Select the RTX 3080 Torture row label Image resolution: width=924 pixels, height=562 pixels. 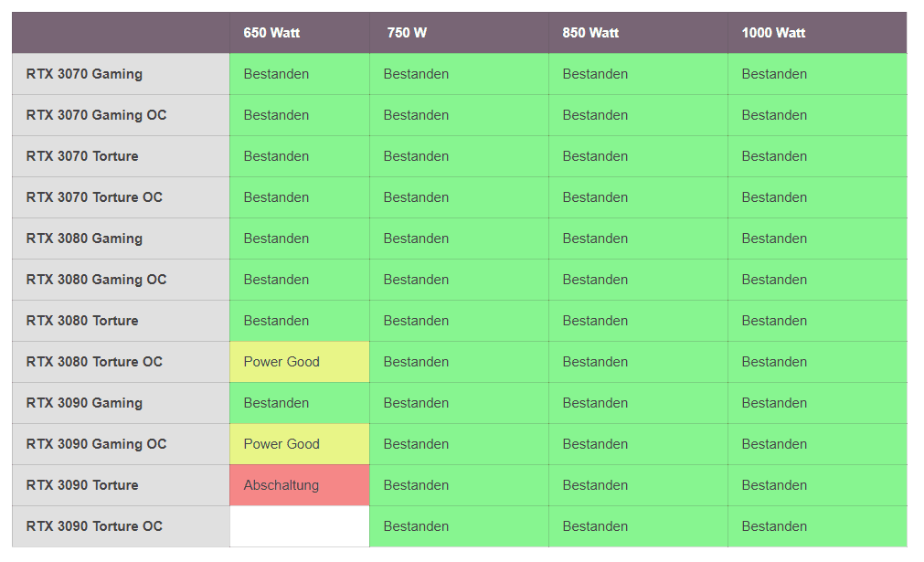coord(82,321)
